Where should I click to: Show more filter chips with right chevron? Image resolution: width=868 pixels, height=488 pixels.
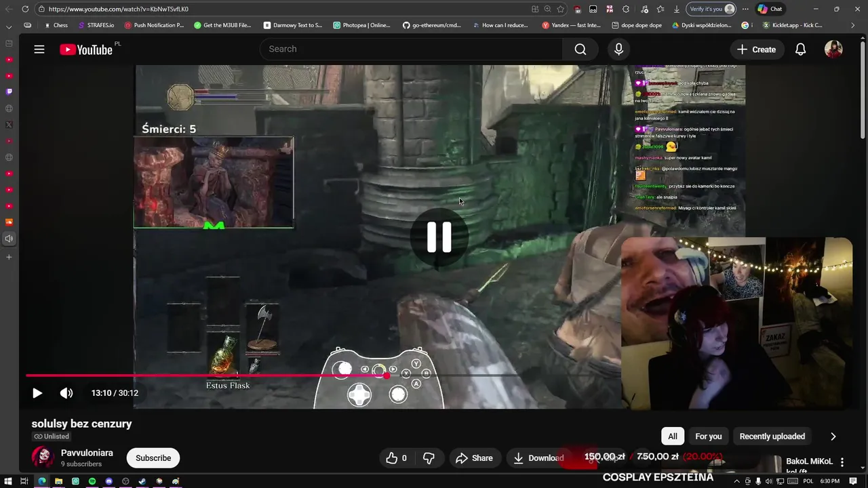pos(833,436)
